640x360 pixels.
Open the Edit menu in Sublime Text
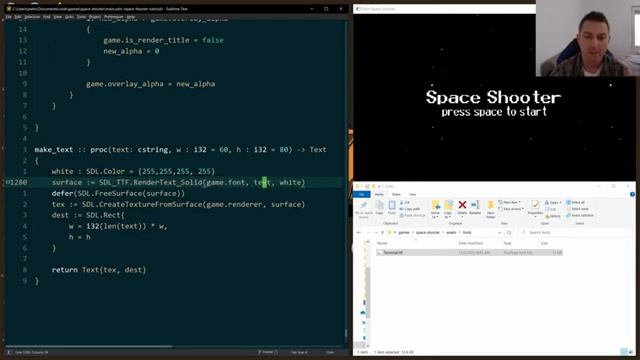tap(18, 17)
